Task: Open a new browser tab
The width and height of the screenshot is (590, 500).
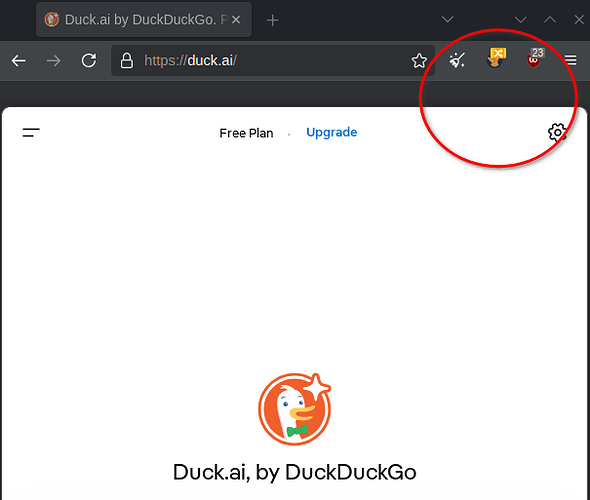Action: pyautogui.click(x=272, y=20)
